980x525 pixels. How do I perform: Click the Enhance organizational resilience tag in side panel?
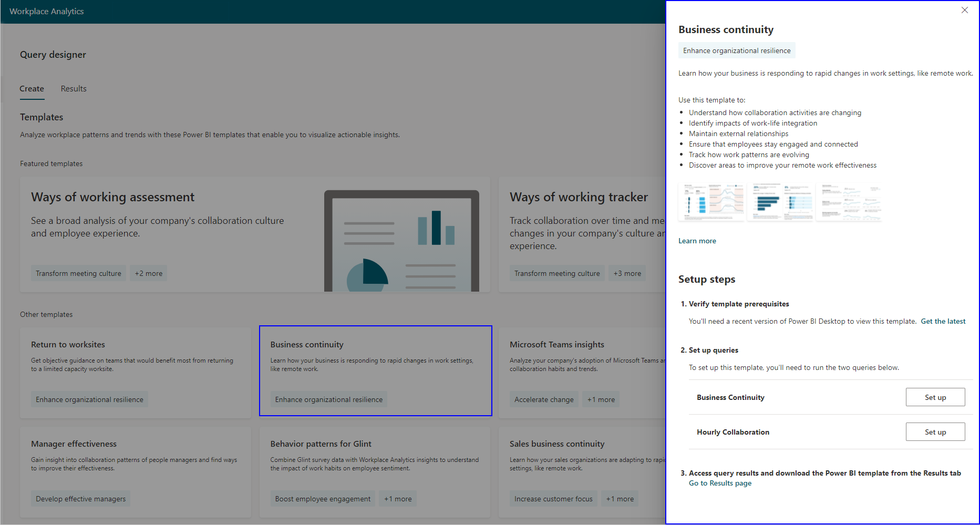(737, 50)
